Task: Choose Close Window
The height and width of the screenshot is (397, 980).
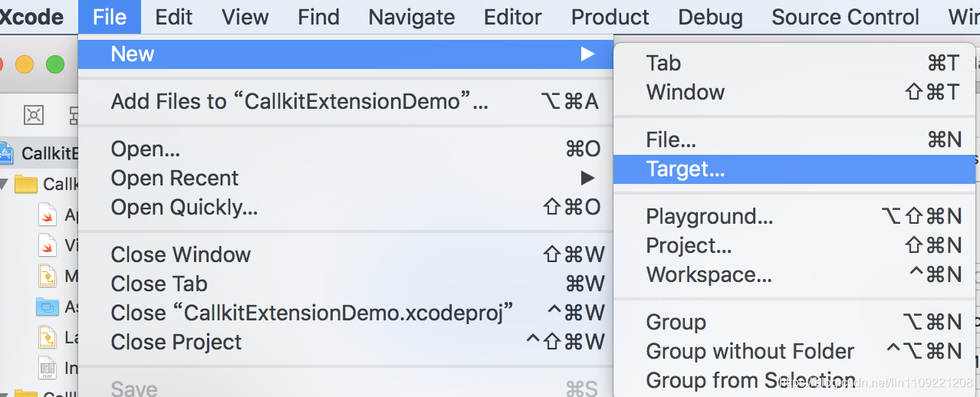Action: point(345,254)
